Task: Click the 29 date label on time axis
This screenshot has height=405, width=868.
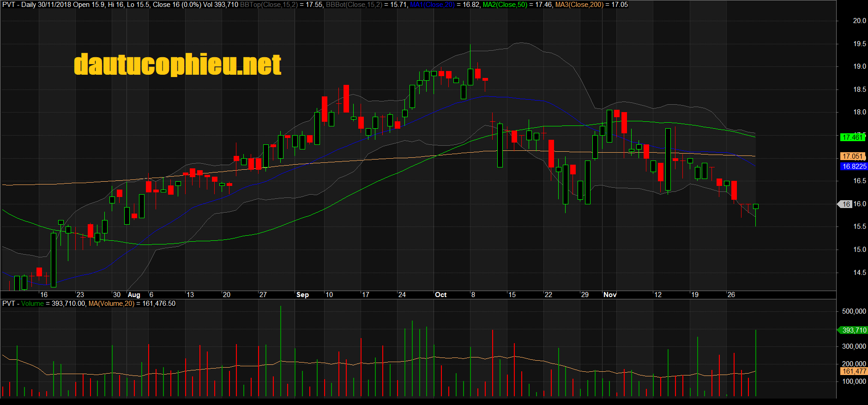Action: point(585,295)
